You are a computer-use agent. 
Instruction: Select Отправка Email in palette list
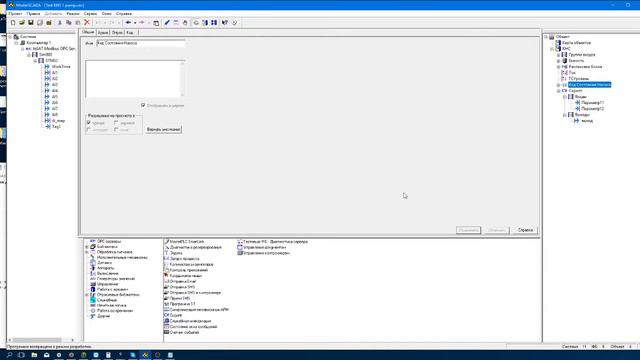point(183,282)
